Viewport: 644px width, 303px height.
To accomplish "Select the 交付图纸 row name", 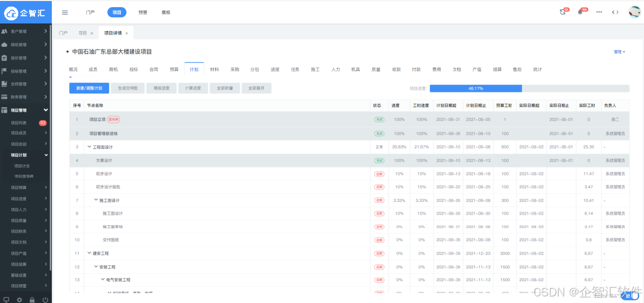I will (111, 240).
